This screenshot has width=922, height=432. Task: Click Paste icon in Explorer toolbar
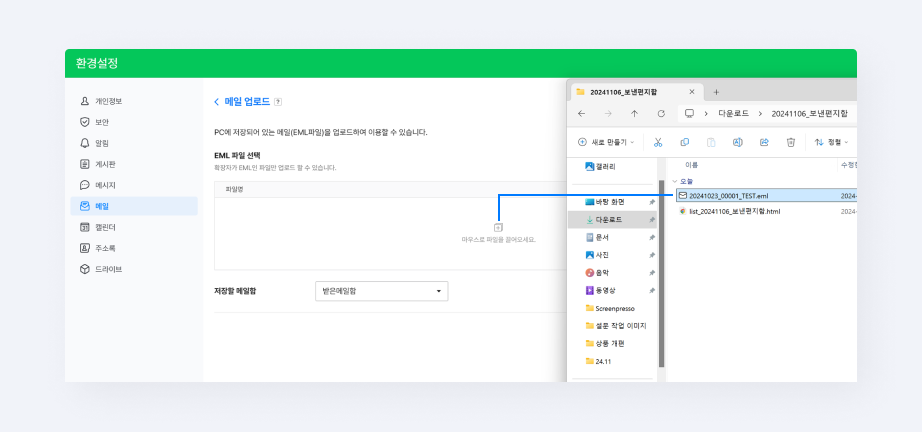coord(711,142)
